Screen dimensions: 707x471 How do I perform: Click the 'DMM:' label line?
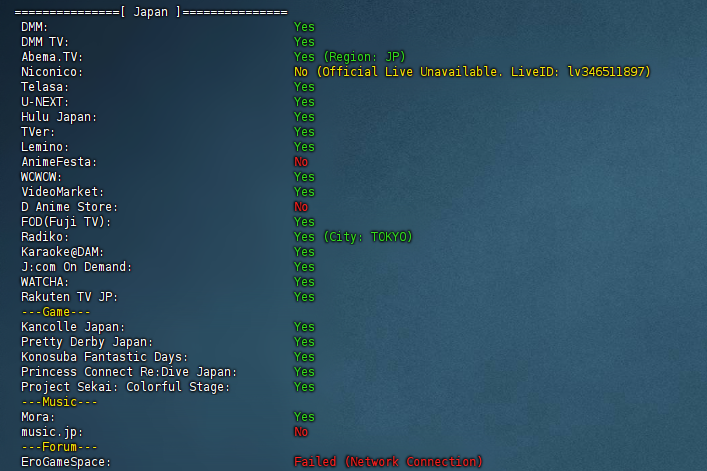[34, 27]
